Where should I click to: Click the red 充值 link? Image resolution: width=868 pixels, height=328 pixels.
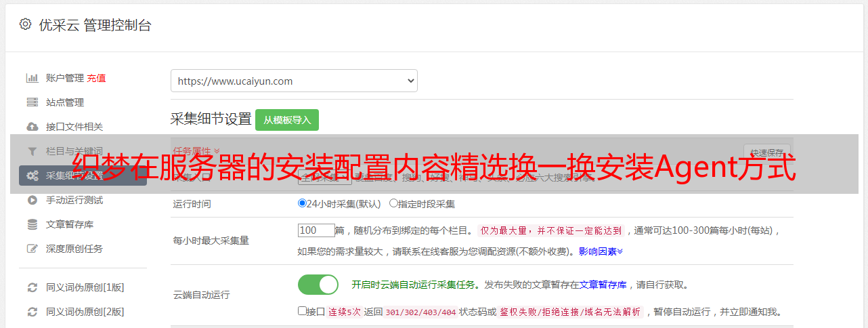(96, 78)
